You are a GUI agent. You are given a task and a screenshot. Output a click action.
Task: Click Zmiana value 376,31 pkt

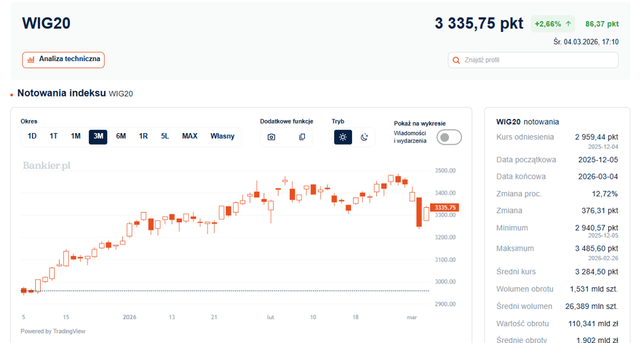(600, 211)
